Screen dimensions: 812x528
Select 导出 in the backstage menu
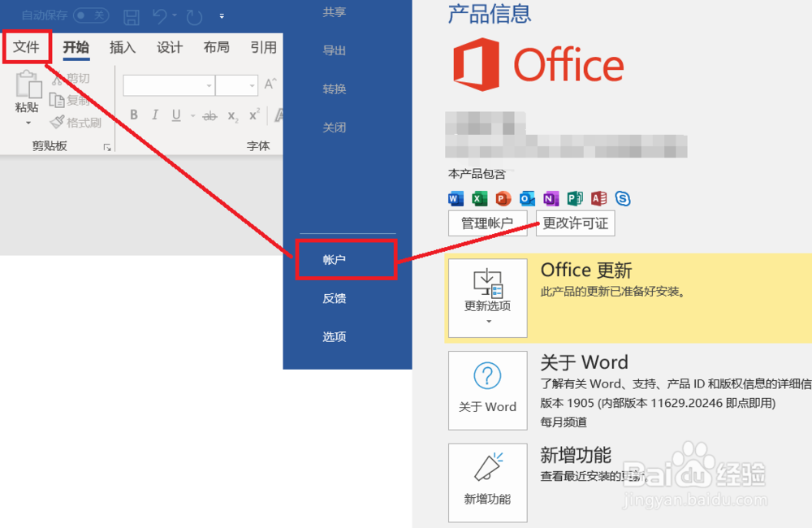(334, 50)
